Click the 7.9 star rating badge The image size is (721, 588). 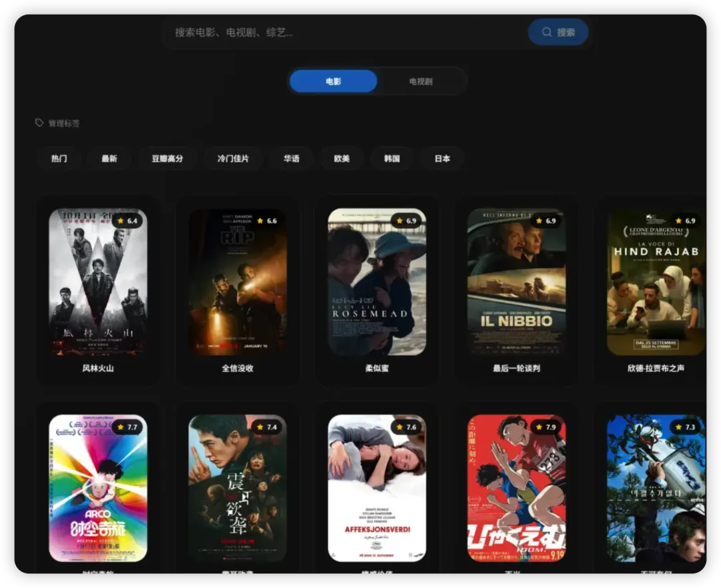[x=546, y=427]
